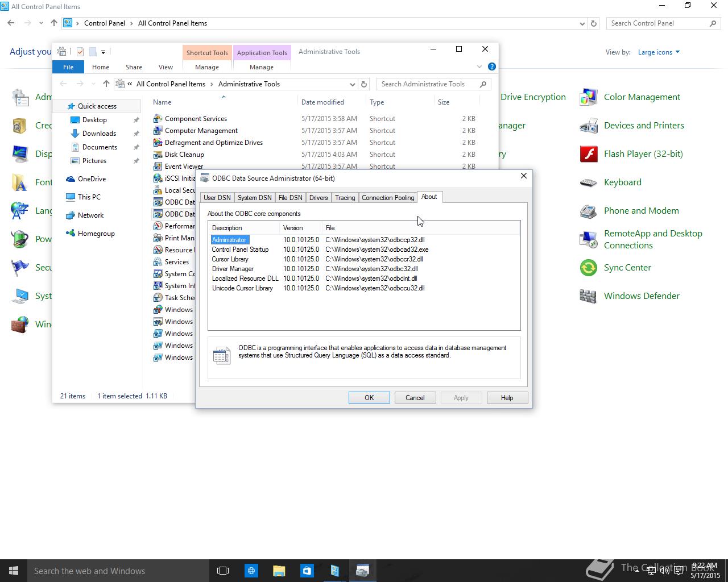Open RemoteApp and Desktop Connections icon

tap(589, 239)
